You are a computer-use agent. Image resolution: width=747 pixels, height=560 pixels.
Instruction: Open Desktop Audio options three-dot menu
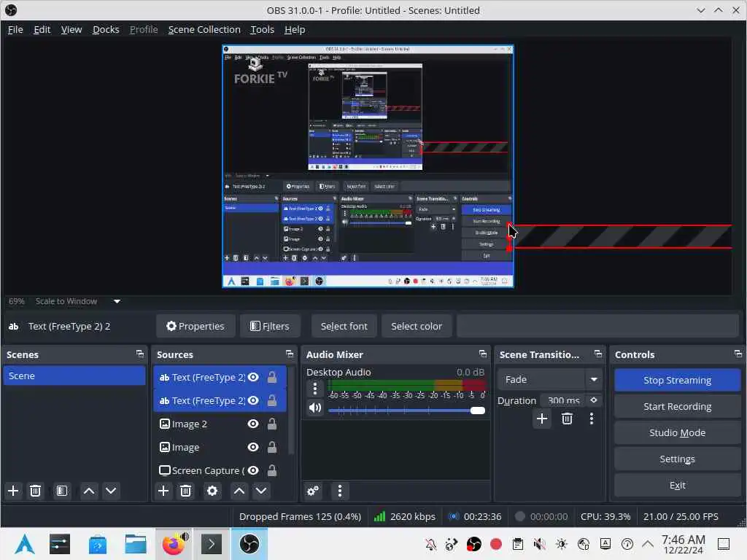[x=315, y=389]
